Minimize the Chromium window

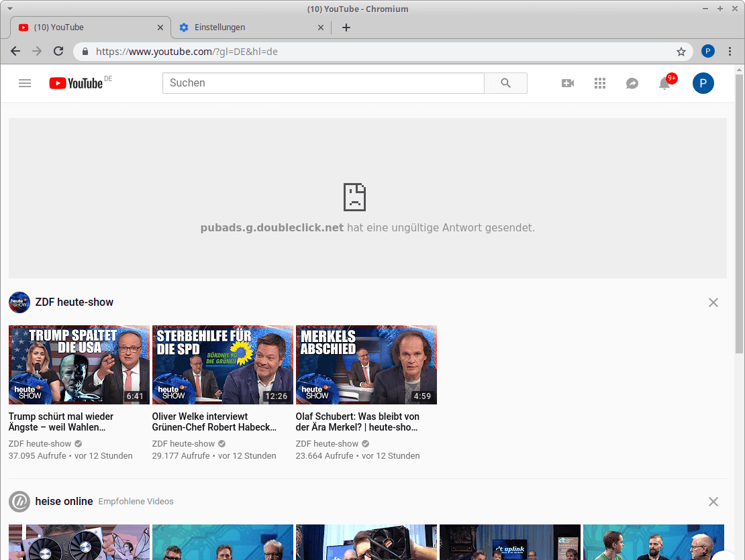(x=705, y=9)
